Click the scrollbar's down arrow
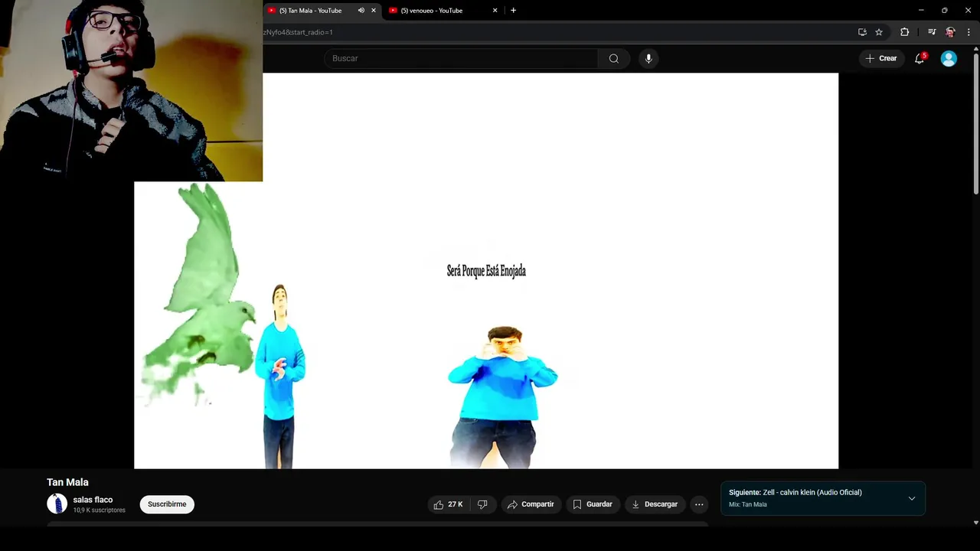Image resolution: width=980 pixels, height=551 pixels. [975, 523]
